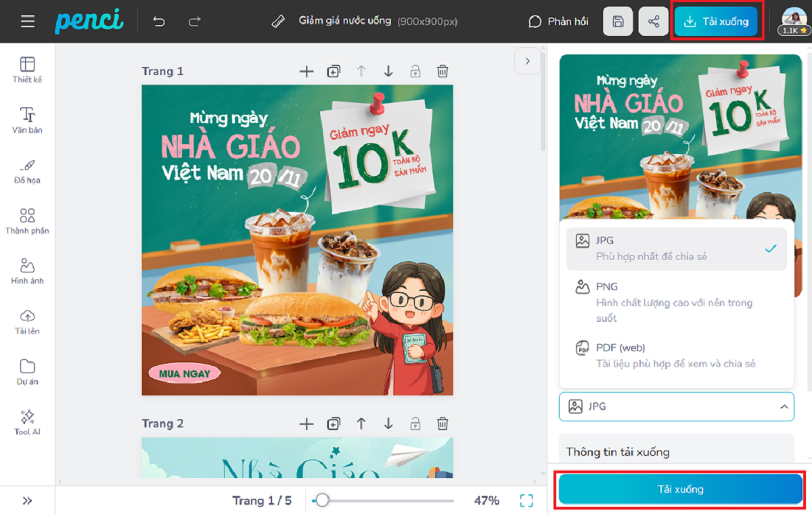The height and width of the screenshot is (514, 812).
Task: Select JPG download format option
Action: pos(676,248)
